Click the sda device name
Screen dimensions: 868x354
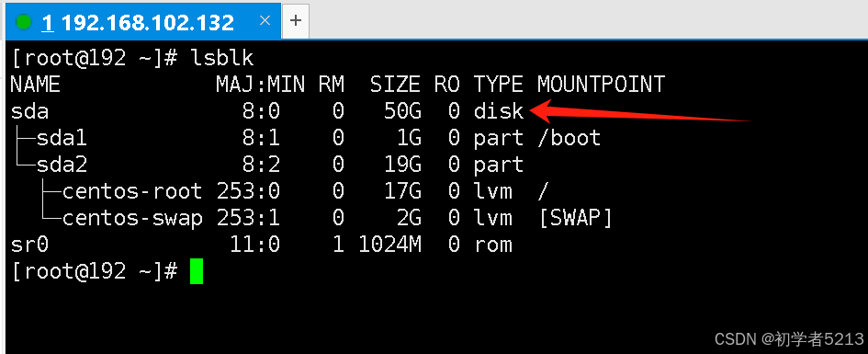(x=29, y=111)
